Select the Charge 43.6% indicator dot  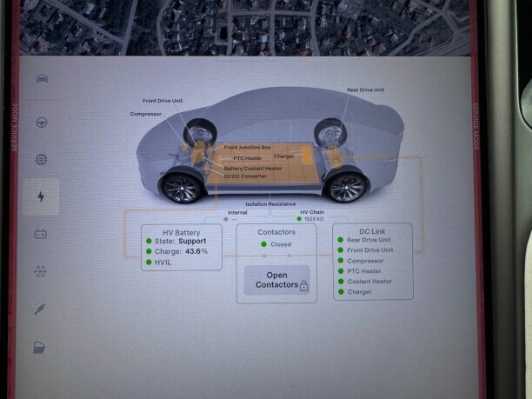[149, 251]
